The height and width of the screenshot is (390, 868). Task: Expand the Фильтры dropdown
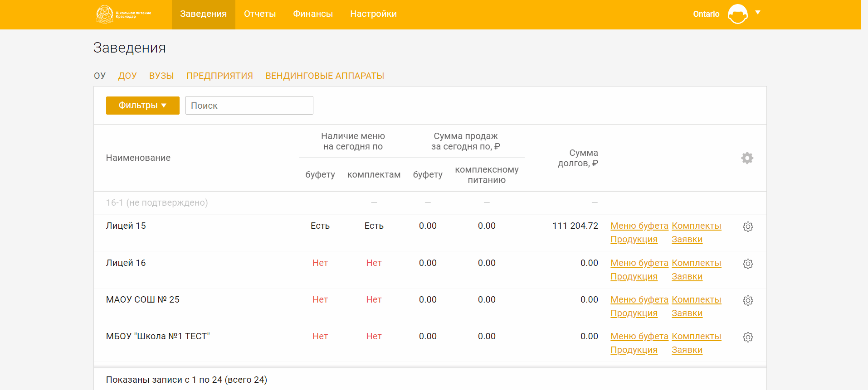pyautogui.click(x=142, y=106)
